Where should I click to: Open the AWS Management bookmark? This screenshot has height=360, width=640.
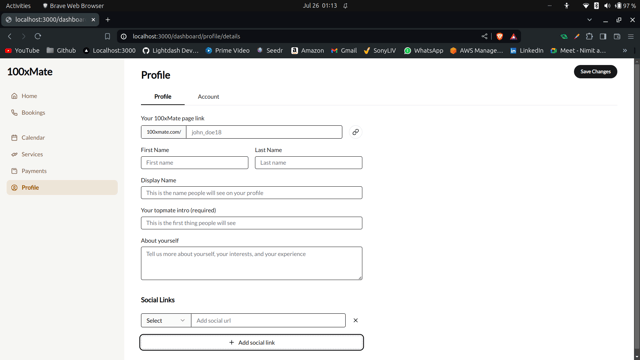coord(476,51)
